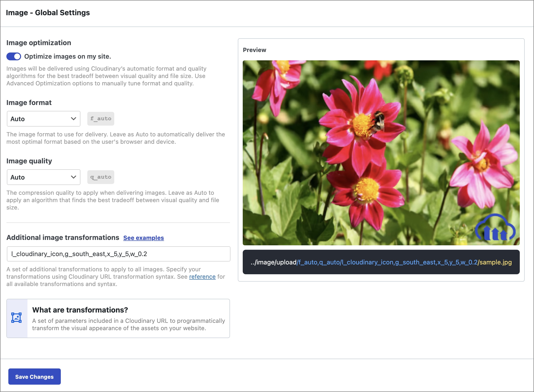The height and width of the screenshot is (392, 534).
Task: Click the Additional image transformations input field
Action: pos(119,254)
